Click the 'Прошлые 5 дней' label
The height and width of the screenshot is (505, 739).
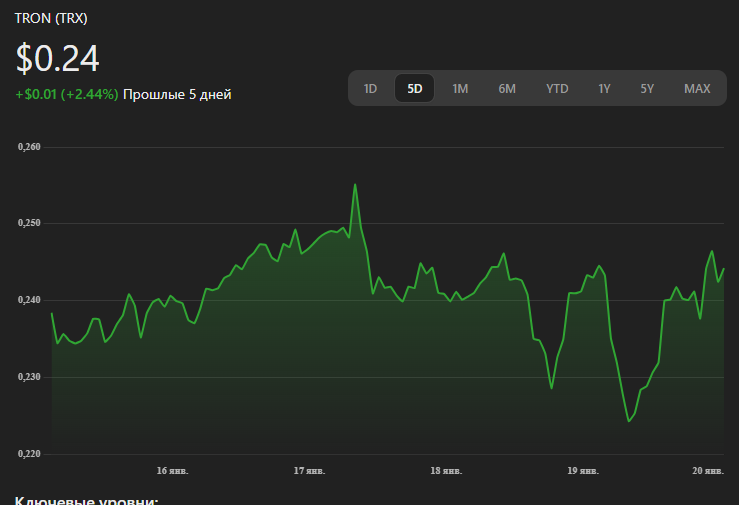click(177, 95)
